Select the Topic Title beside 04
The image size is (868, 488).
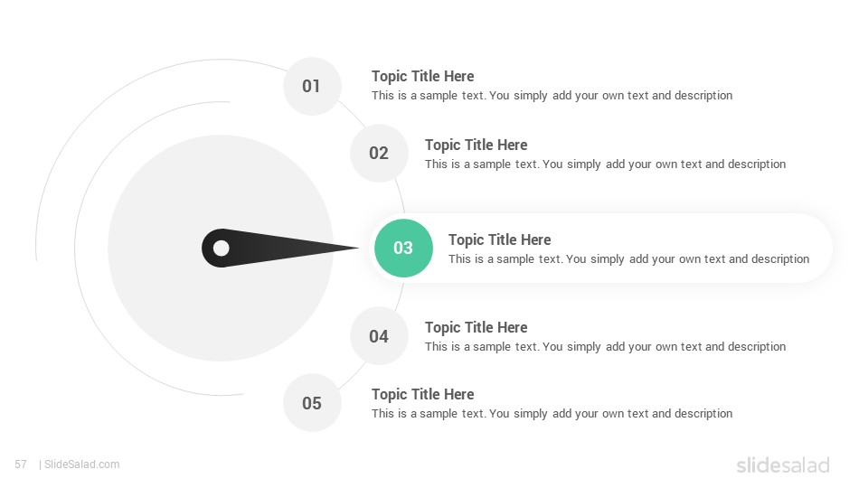(x=476, y=327)
